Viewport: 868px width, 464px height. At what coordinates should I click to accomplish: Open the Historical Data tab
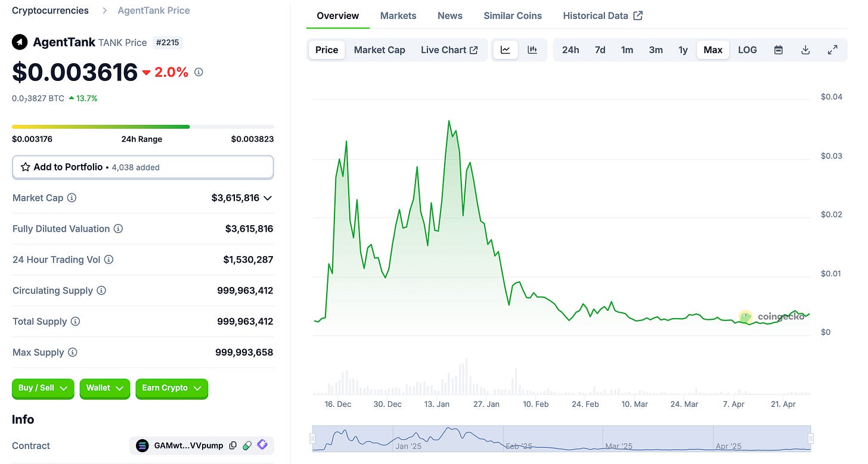click(603, 15)
